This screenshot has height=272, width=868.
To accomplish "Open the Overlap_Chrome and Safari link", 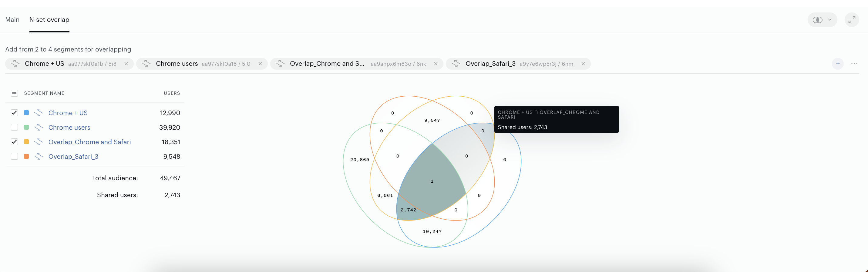I will [x=90, y=142].
